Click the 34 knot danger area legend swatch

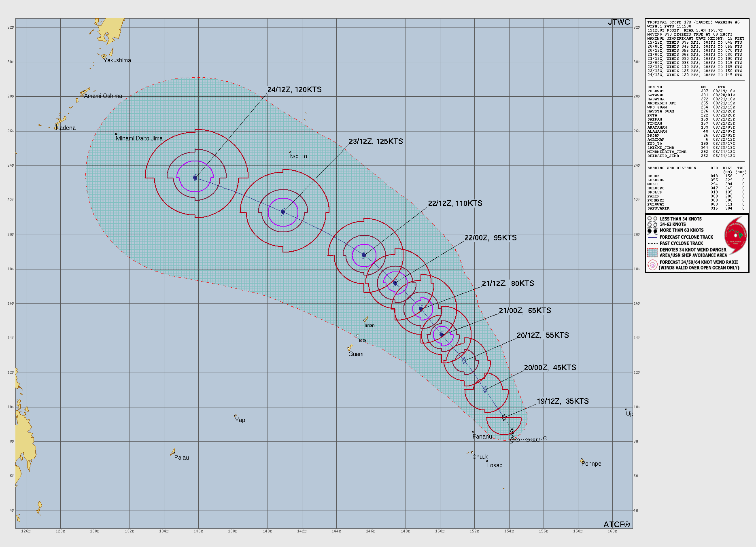pos(652,253)
